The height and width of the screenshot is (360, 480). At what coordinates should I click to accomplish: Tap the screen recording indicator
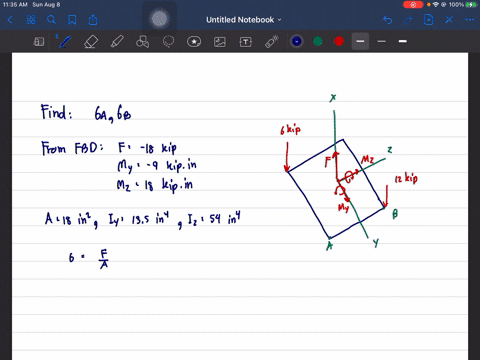click(x=413, y=5)
